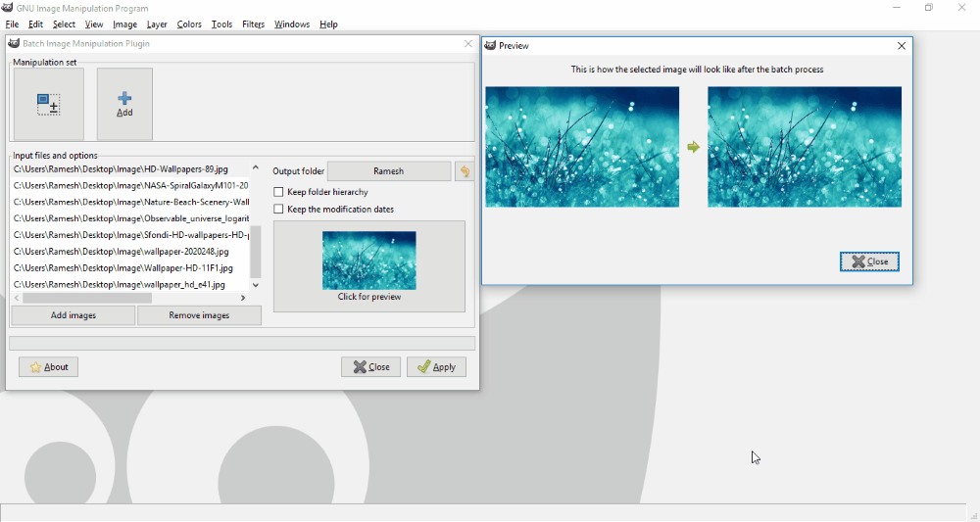This screenshot has height=522, width=980.
Task: Open the View menu
Action: tap(94, 24)
